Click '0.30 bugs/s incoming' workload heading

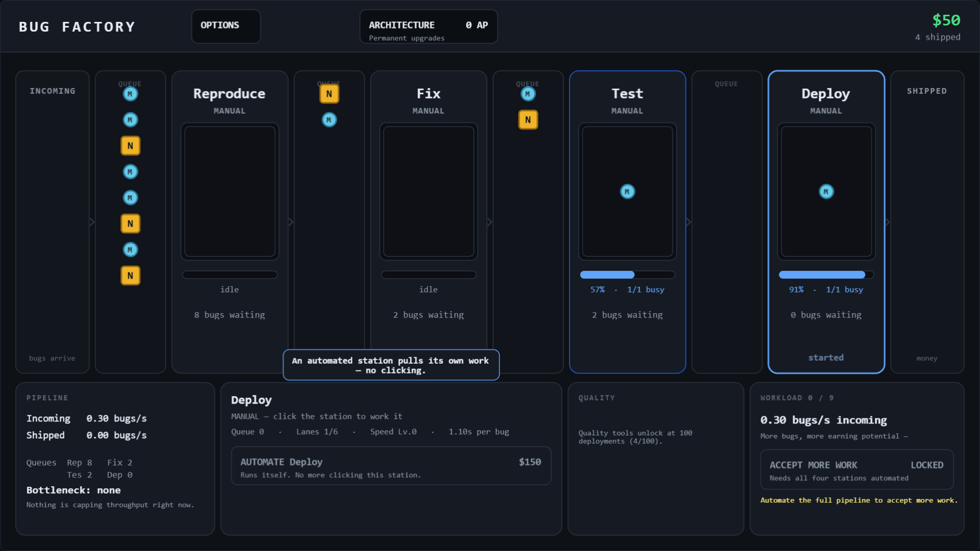pyautogui.click(x=824, y=420)
